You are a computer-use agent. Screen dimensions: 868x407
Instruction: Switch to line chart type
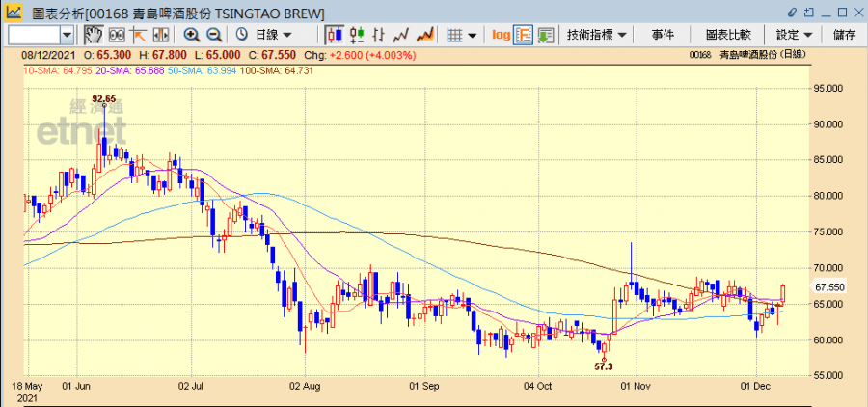pos(401,35)
